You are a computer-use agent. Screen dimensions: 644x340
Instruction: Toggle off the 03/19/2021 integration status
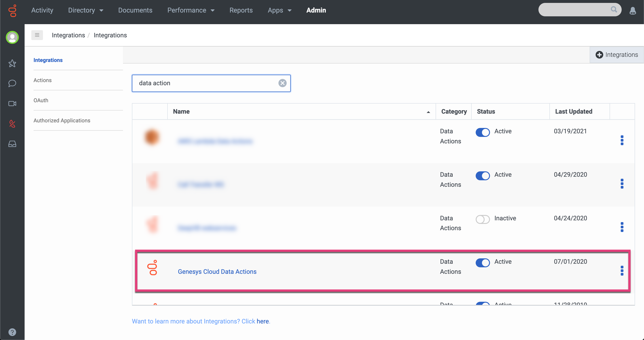coord(482,132)
